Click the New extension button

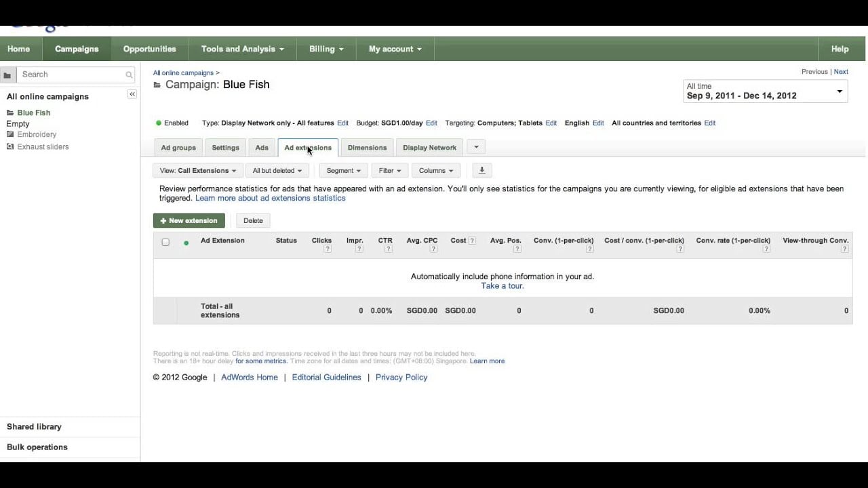[x=189, y=220]
